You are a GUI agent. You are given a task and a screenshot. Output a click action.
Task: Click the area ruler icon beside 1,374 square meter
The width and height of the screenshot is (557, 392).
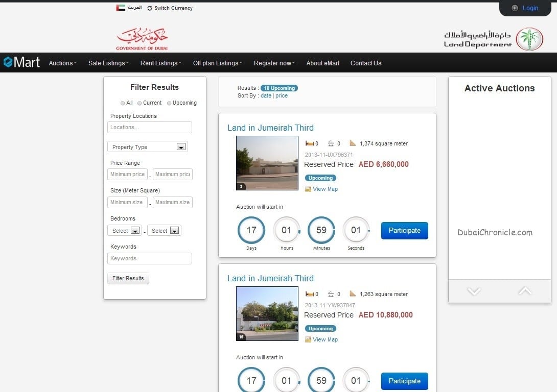353,143
